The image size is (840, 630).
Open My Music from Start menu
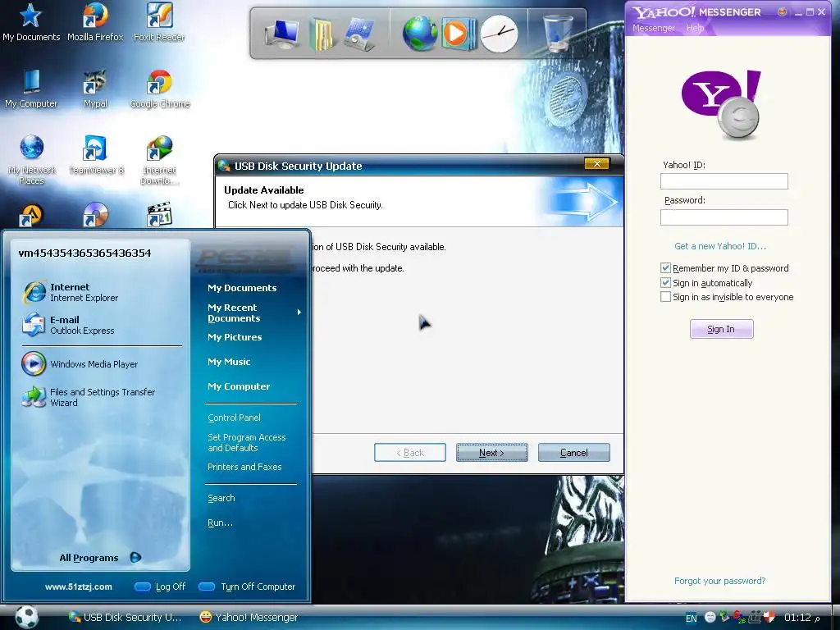[229, 362]
